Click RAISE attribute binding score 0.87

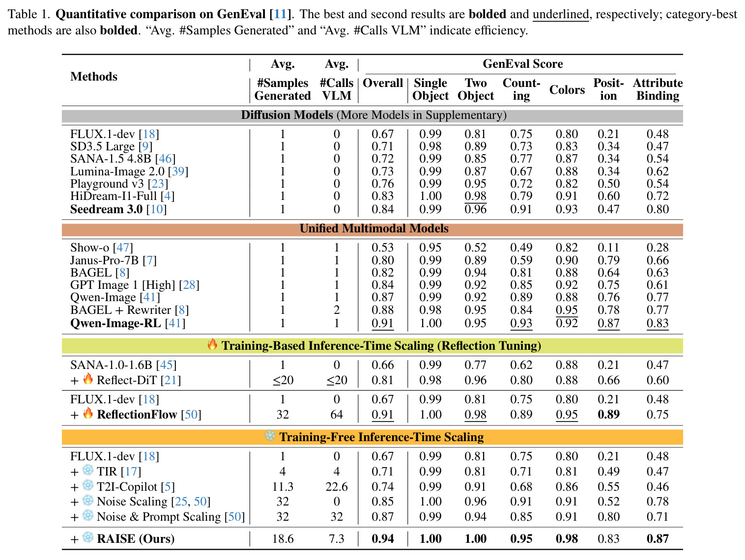pyautogui.click(x=658, y=539)
